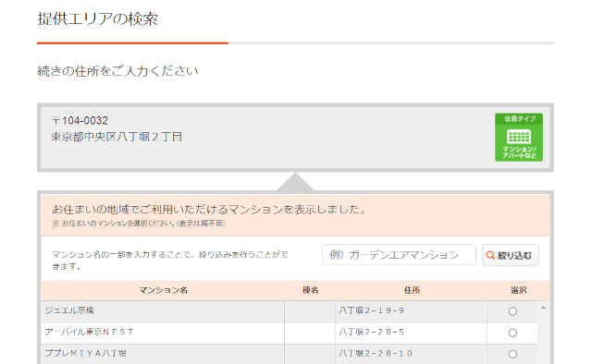This screenshot has width=592, height=364.
Task: Click the 住所 column header
Action: [x=412, y=290]
